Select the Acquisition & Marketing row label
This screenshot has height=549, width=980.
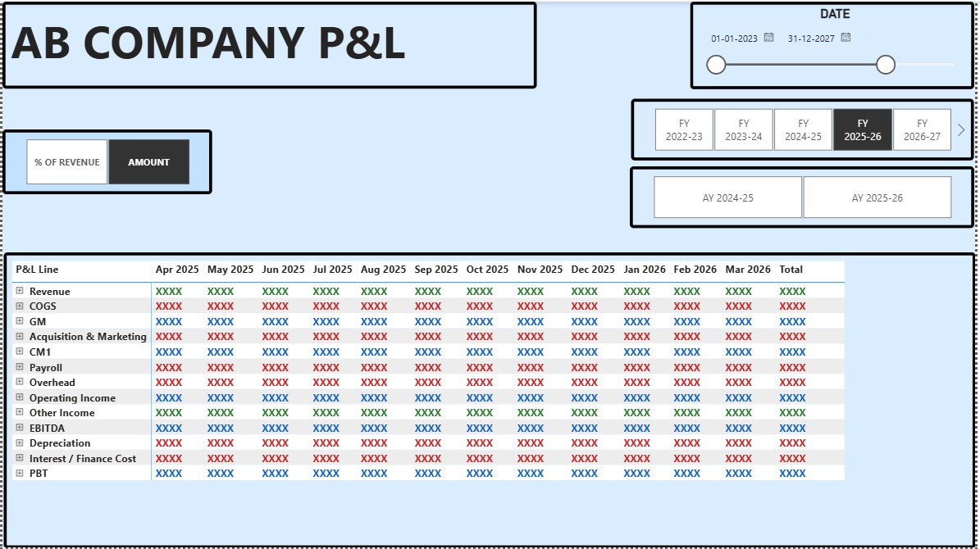coord(88,336)
